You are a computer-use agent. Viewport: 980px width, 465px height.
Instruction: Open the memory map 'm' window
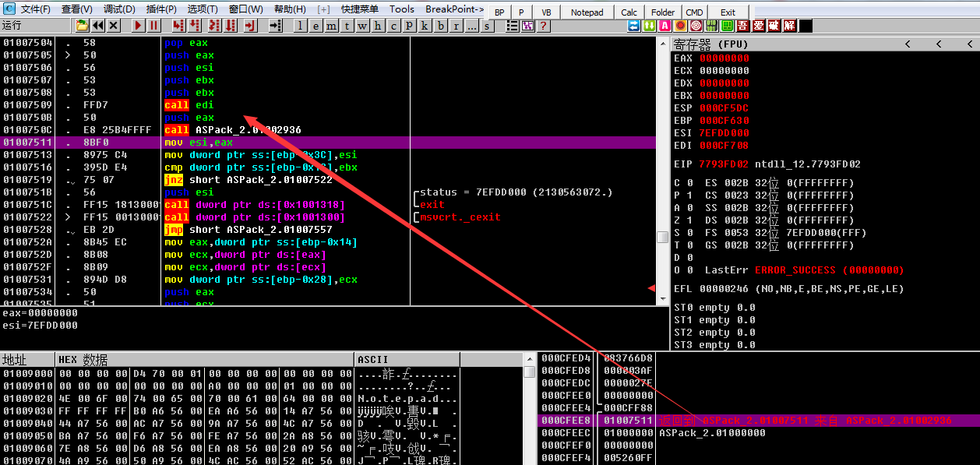point(332,26)
